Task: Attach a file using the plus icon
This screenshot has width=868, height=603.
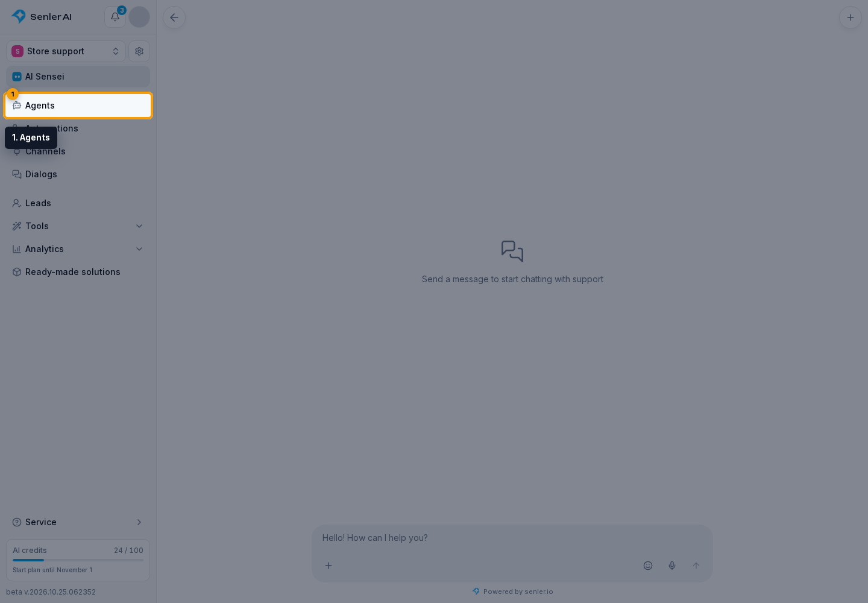Action: click(329, 566)
